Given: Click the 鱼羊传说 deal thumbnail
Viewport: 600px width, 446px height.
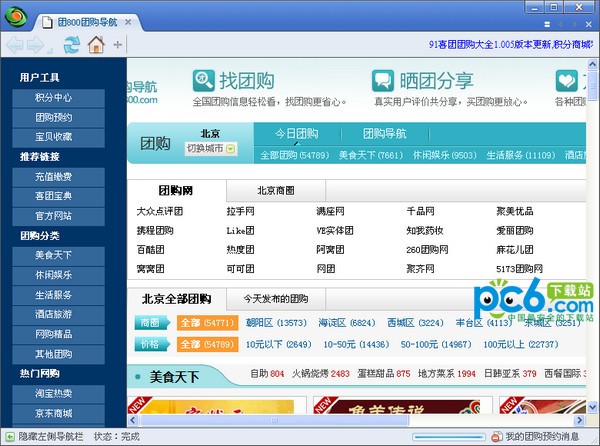Looking at the screenshot, I should [x=403, y=405].
